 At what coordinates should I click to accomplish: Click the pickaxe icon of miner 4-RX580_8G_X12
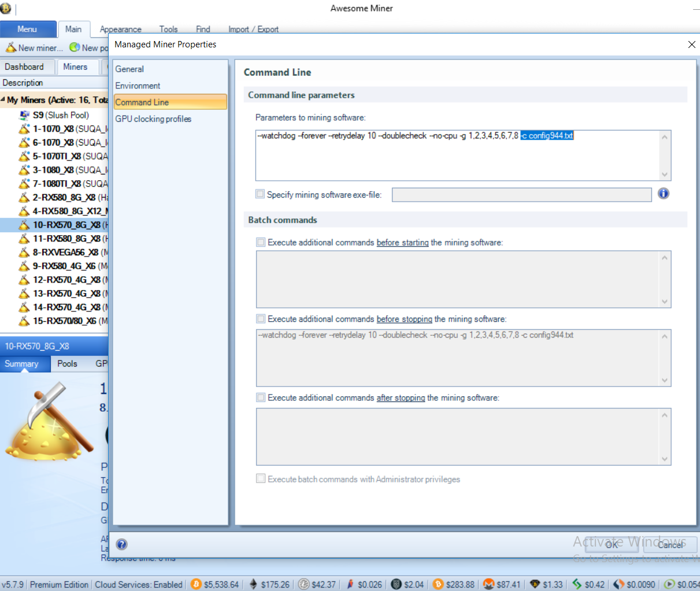click(x=24, y=211)
